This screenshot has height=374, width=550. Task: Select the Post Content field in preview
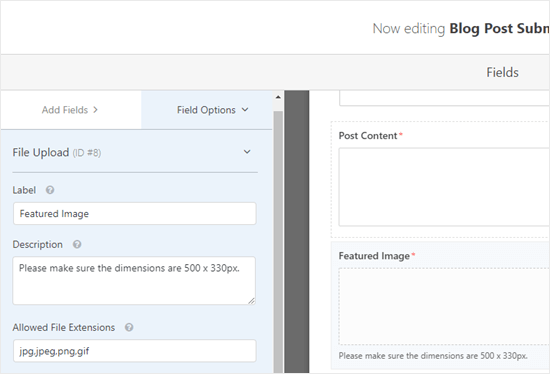pos(440,180)
